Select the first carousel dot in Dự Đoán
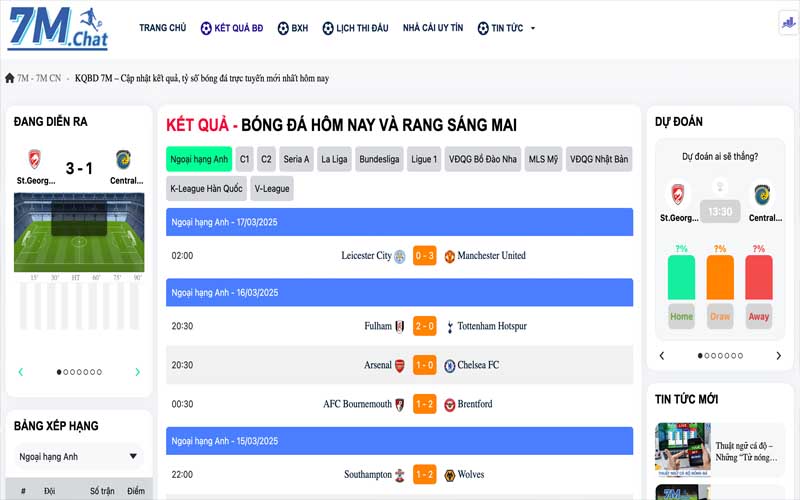800x500 pixels. point(700,356)
